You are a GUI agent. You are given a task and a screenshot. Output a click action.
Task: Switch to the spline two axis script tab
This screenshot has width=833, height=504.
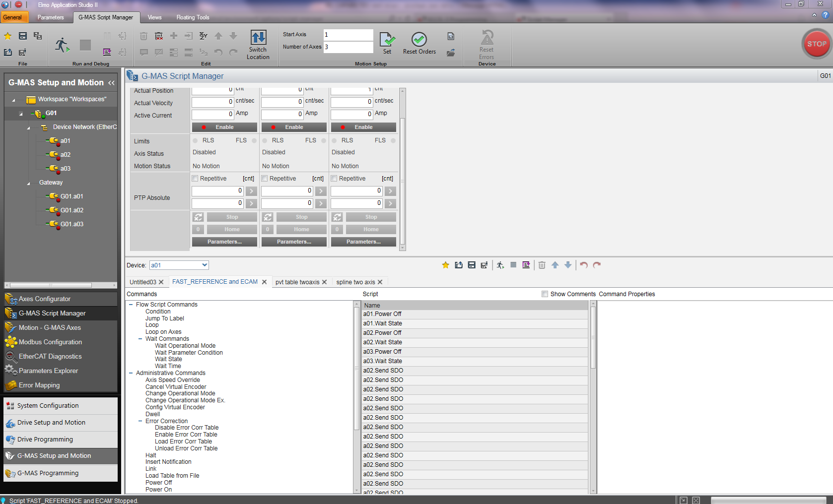click(x=355, y=282)
